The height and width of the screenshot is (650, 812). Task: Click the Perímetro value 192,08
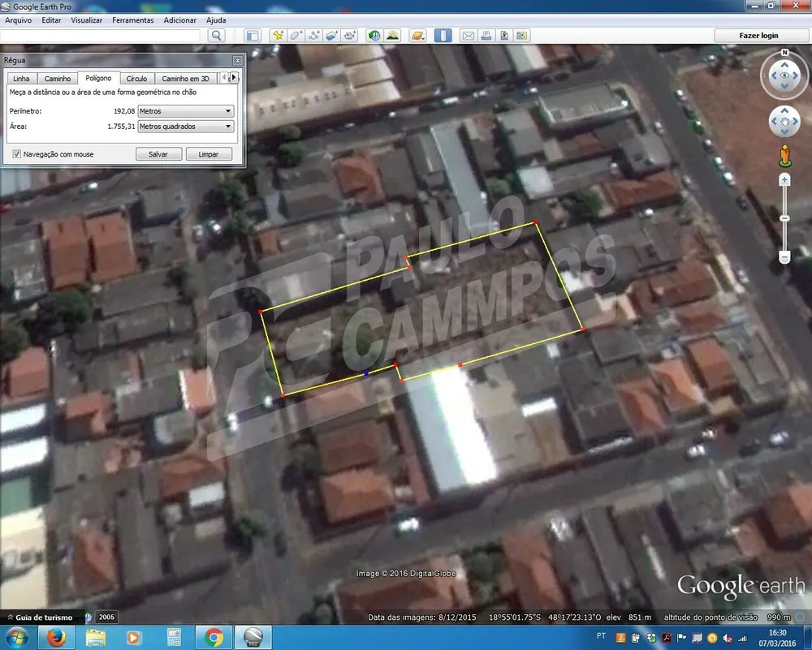tap(124, 110)
